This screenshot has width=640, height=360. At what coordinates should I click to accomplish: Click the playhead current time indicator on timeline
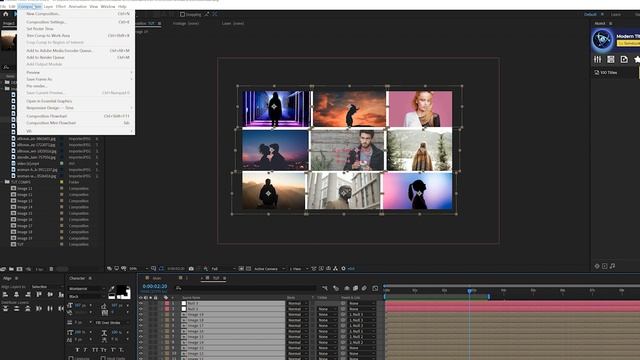click(x=470, y=291)
